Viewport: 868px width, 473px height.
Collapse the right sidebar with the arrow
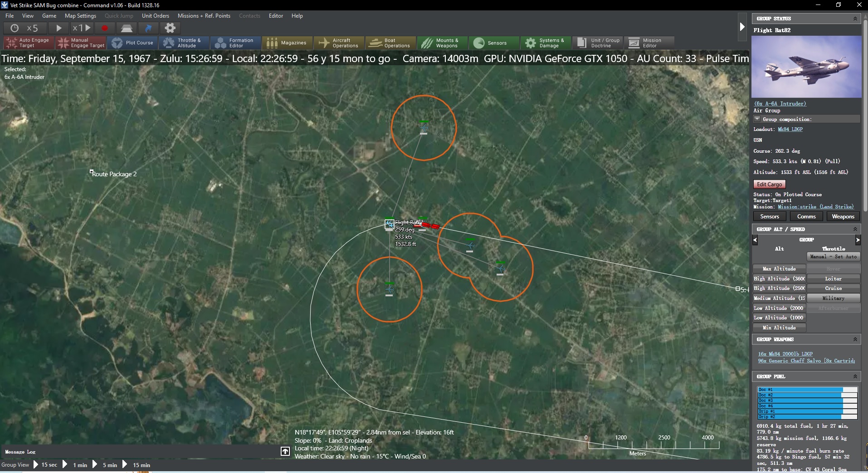tap(742, 27)
